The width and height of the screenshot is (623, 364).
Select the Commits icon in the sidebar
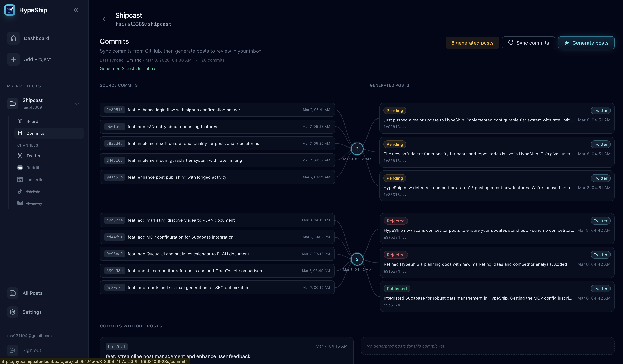click(20, 133)
